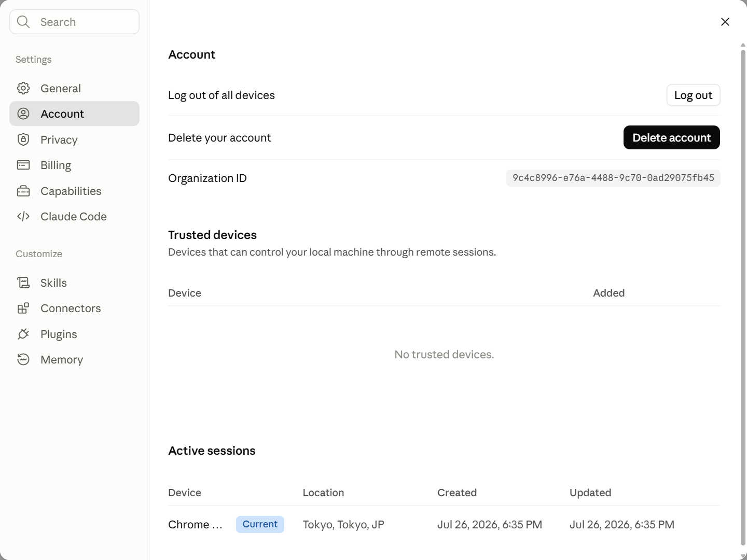Viewport: 747px width, 560px height.
Task: Click the 'Log out of all devices' label
Action: 222,95
